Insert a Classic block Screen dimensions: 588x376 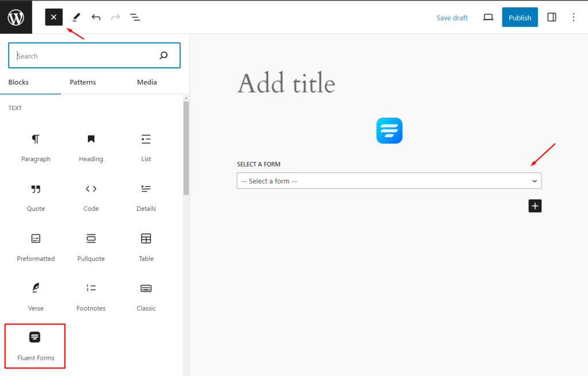click(146, 298)
